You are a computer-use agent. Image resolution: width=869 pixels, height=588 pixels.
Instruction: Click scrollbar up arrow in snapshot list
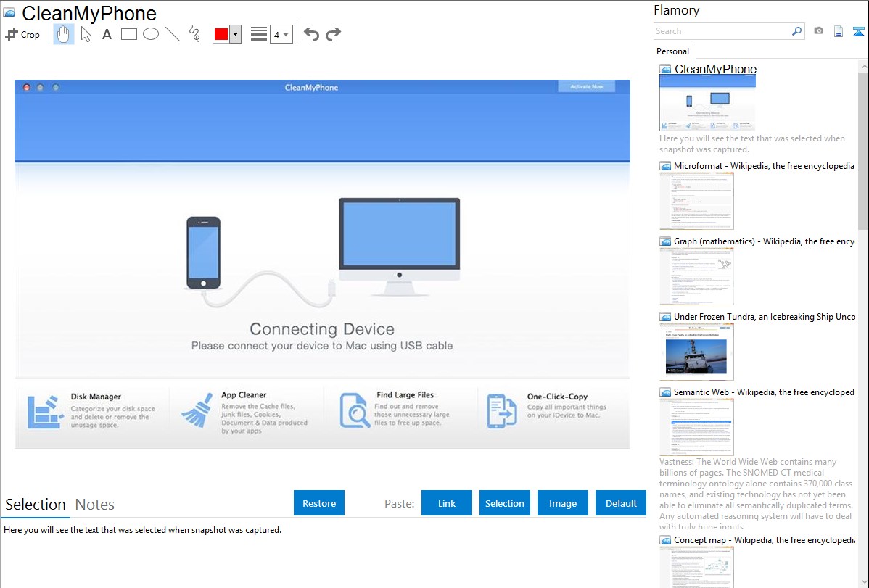[863, 66]
